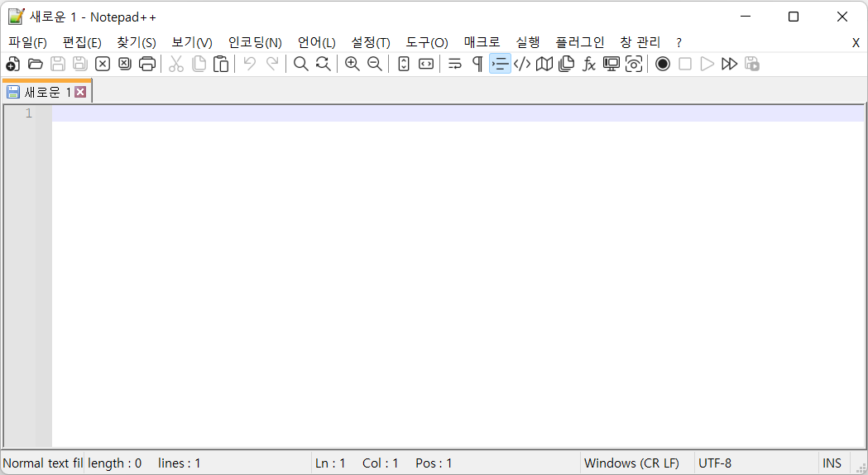
Task: Close the 새로운 1 tab
Action: [x=80, y=92]
